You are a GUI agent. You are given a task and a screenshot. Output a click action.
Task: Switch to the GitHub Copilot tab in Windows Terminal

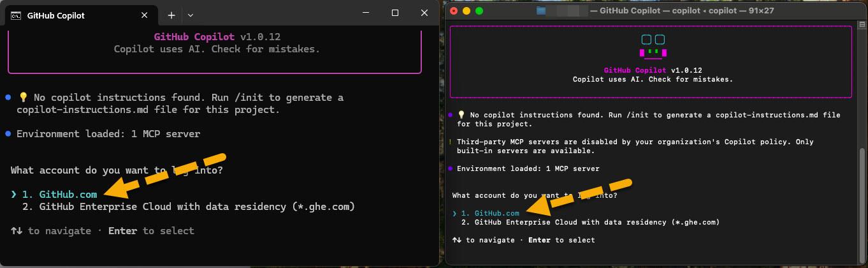tap(56, 15)
